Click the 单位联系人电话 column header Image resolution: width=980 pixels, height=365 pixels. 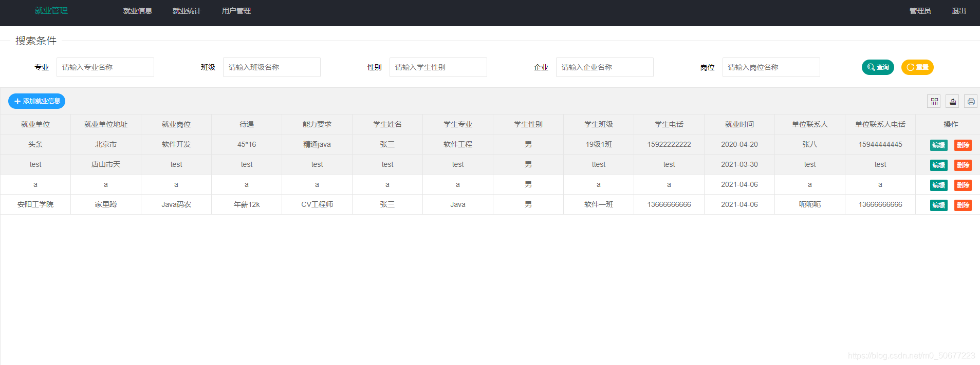pyautogui.click(x=880, y=124)
